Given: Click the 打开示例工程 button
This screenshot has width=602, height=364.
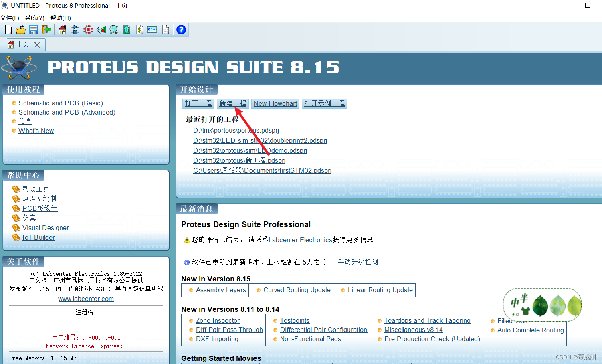Looking at the screenshot, I should 325,103.
